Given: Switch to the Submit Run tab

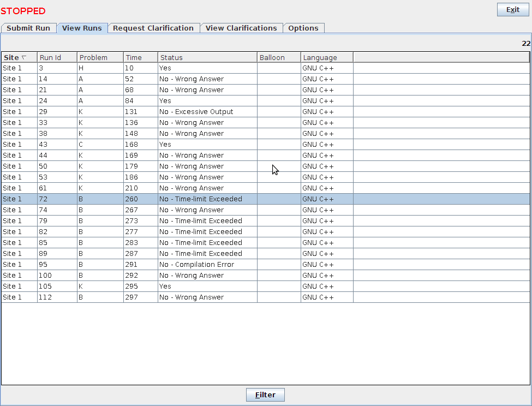Looking at the screenshot, I should click(x=28, y=28).
